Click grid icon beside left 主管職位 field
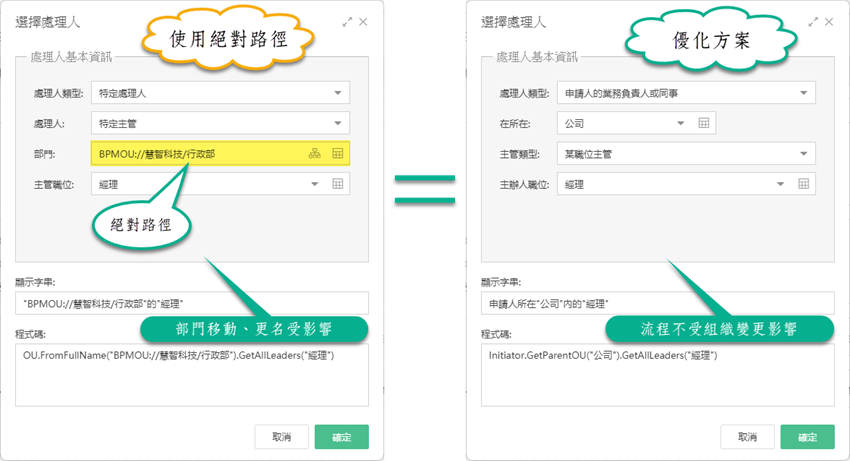 point(338,184)
